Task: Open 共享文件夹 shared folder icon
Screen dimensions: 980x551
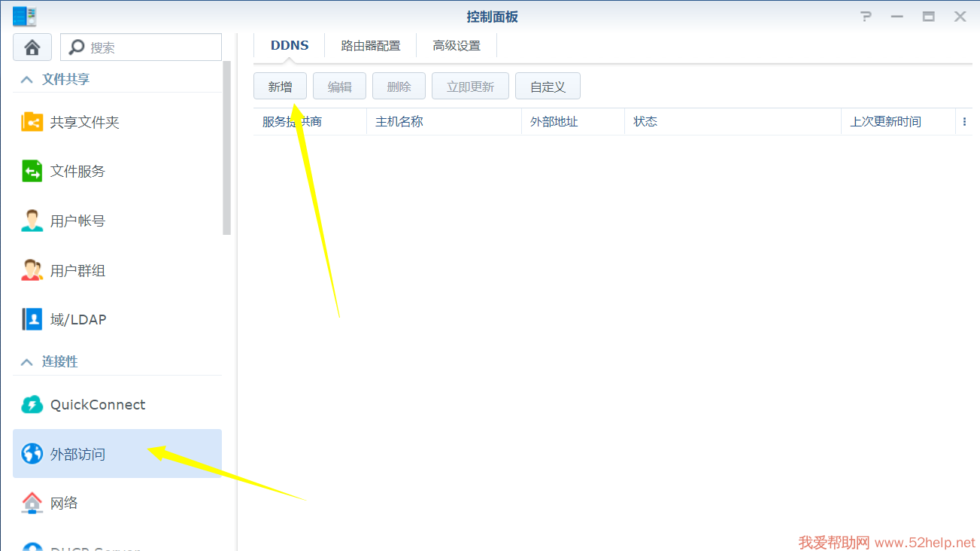Action: click(x=32, y=122)
